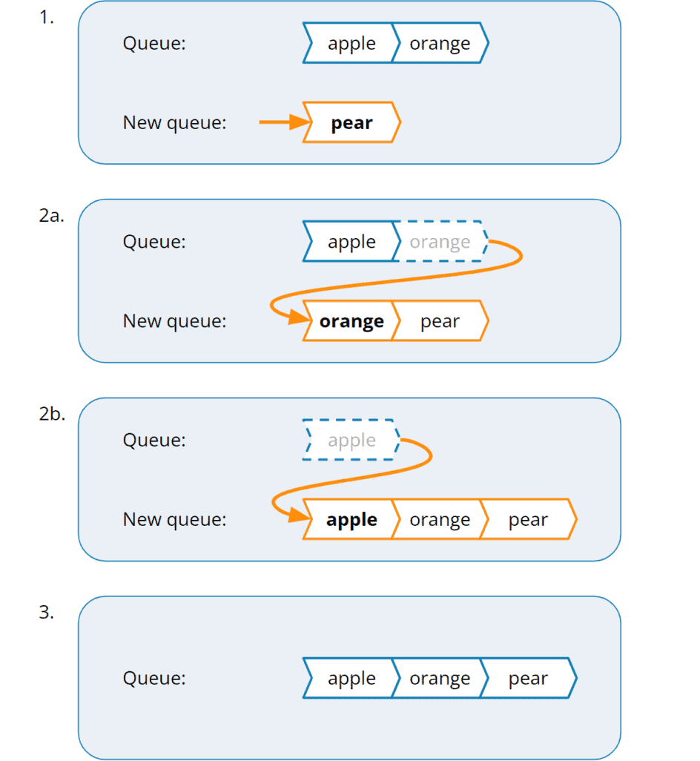This screenshot has height=761, width=700.
Task: Select the pear element in step 2b's new queue
Action: click(528, 520)
